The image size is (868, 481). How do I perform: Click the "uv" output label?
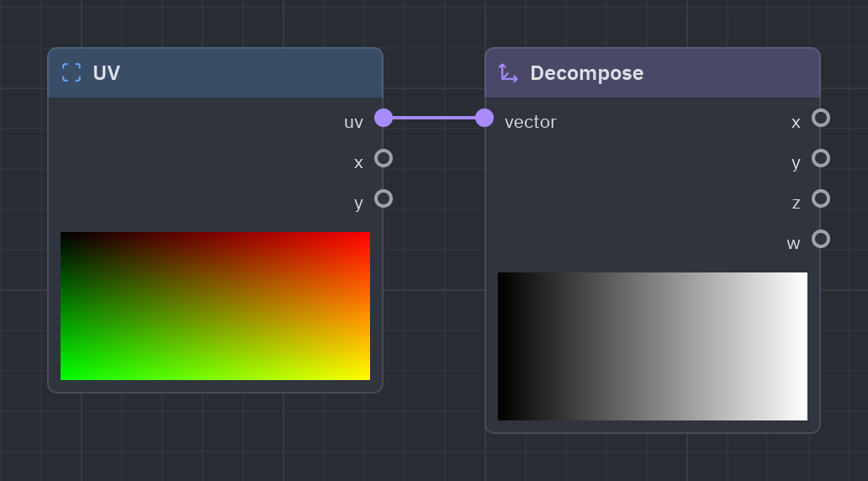pyautogui.click(x=354, y=122)
